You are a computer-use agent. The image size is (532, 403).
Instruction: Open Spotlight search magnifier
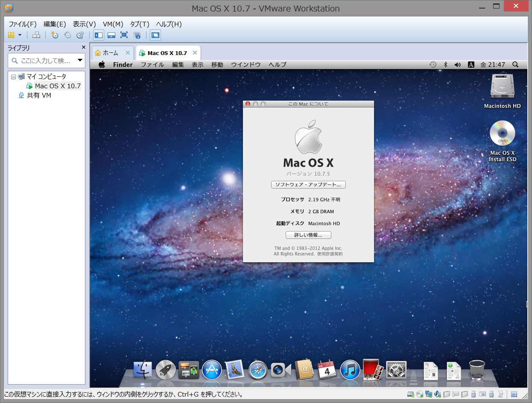[x=515, y=65]
